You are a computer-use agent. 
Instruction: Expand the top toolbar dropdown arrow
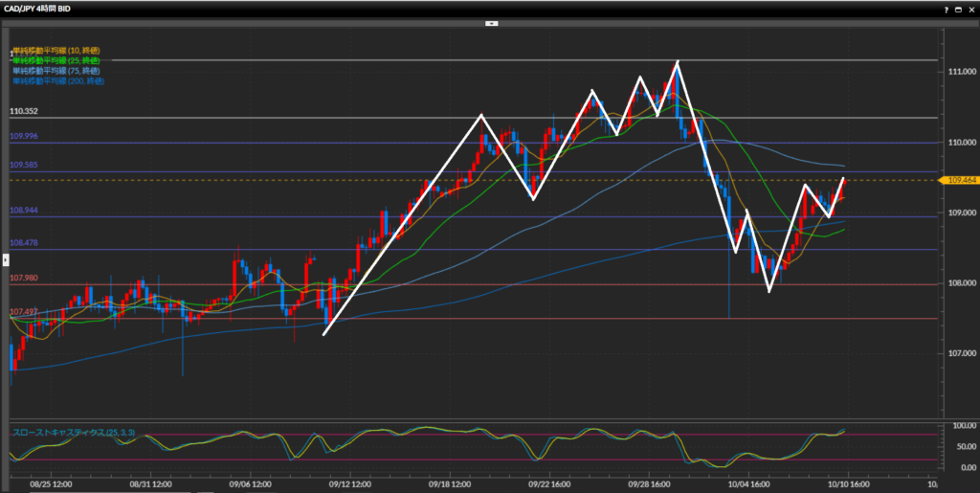pyautogui.click(x=490, y=21)
